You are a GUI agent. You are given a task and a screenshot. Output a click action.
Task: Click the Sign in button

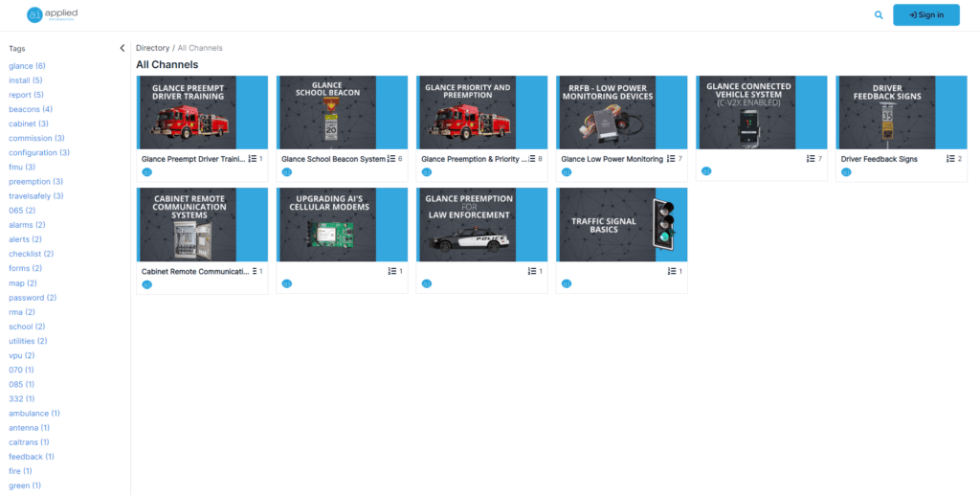[926, 15]
